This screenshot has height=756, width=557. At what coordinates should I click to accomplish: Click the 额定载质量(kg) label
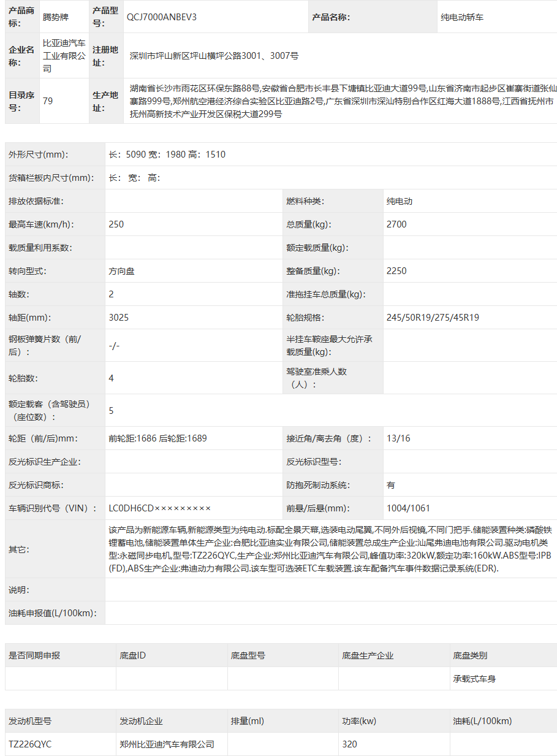coord(317,248)
